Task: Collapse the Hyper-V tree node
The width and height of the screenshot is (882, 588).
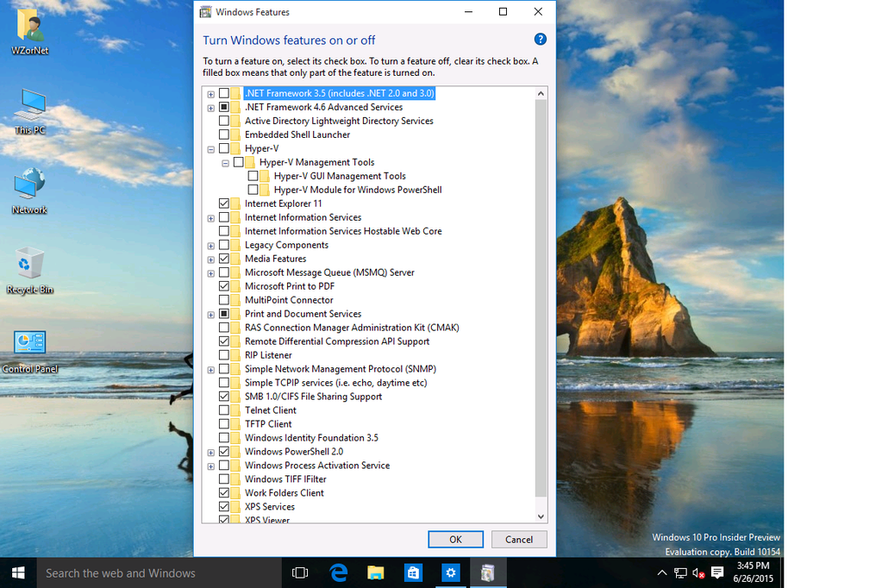Action: pyautogui.click(x=211, y=149)
